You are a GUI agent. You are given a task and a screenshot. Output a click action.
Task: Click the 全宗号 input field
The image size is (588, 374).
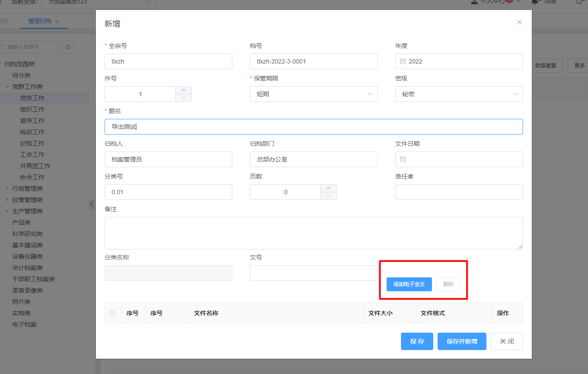click(168, 61)
